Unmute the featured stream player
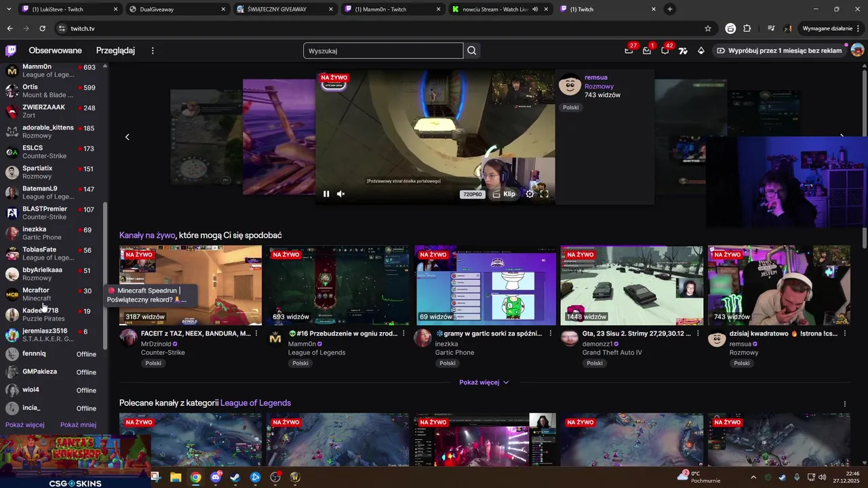The height and width of the screenshot is (488, 868). (341, 194)
